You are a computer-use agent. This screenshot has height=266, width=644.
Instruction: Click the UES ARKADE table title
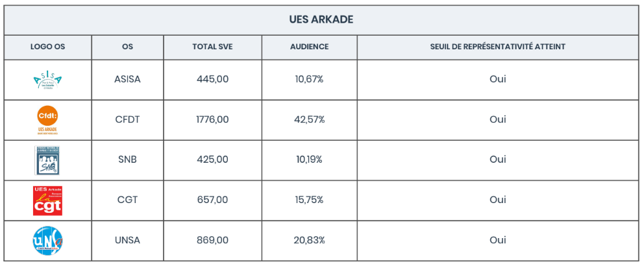tap(321, 19)
